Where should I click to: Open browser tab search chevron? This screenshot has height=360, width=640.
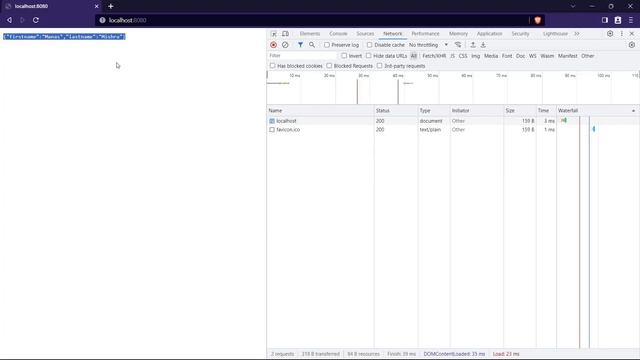tap(573, 6)
